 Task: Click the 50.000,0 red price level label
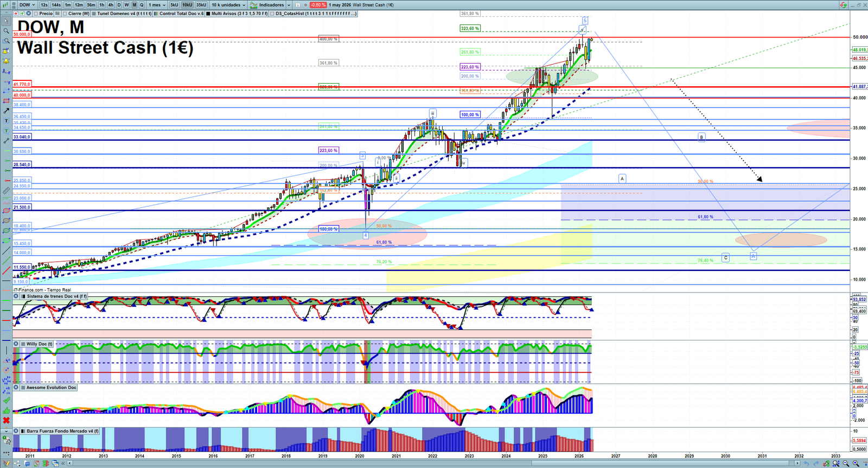pyautogui.click(x=22, y=34)
